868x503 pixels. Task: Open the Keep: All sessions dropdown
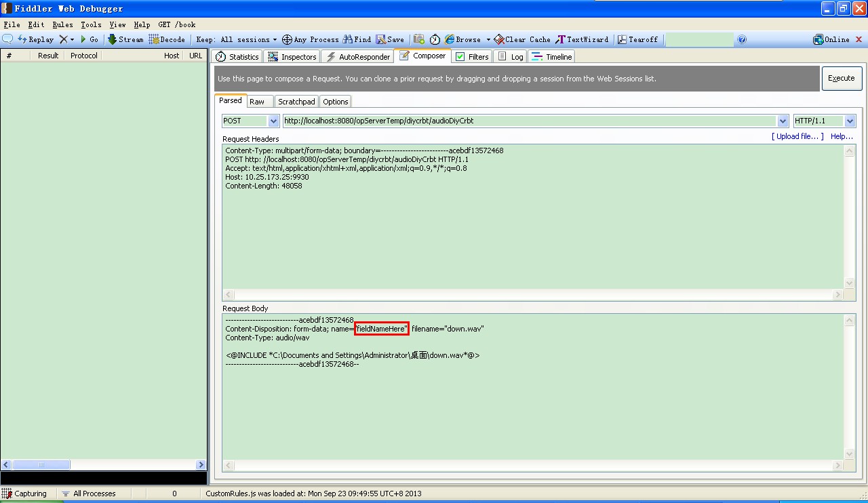click(x=237, y=39)
